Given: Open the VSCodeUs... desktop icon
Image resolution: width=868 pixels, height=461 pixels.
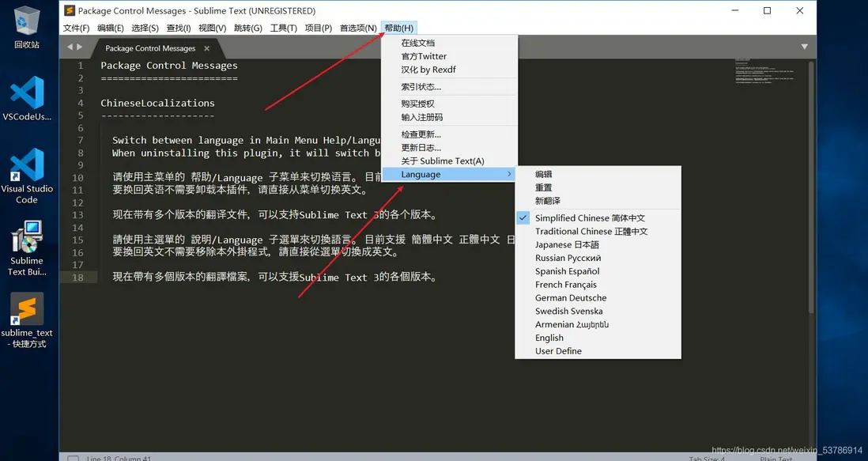Looking at the screenshot, I should pos(27,99).
